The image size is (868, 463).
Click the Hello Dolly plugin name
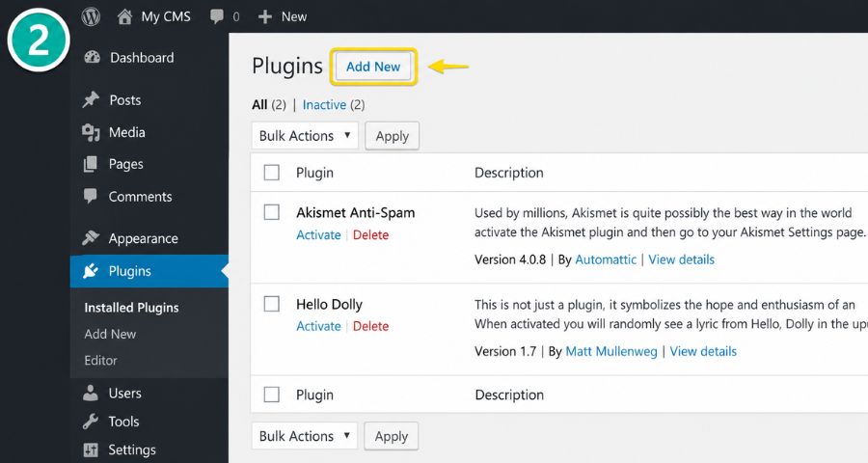click(x=330, y=304)
